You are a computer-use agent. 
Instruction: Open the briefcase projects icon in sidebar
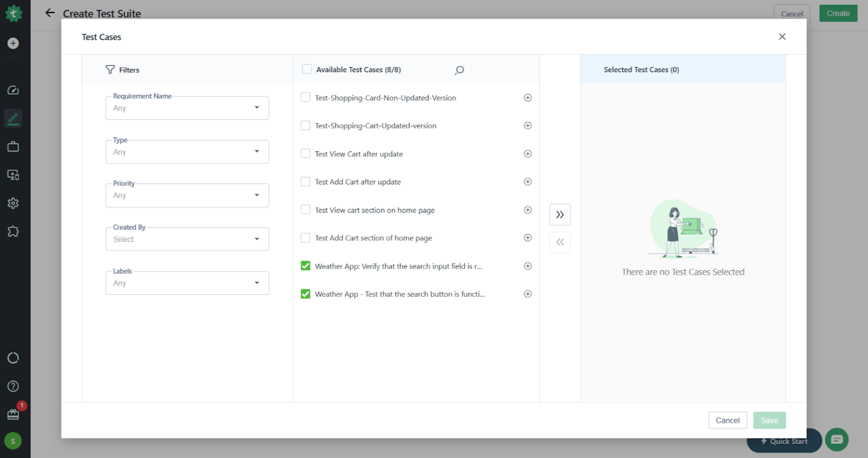coord(14,146)
